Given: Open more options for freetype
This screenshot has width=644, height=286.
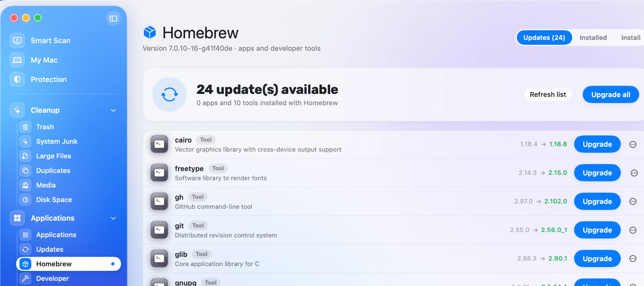Looking at the screenshot, I should tap(634, 173).
